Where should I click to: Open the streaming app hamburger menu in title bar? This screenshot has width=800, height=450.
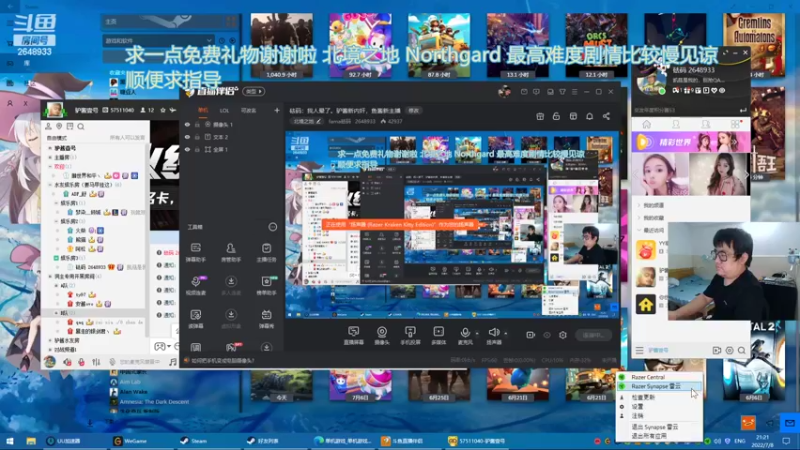click(x=574, y=92)
